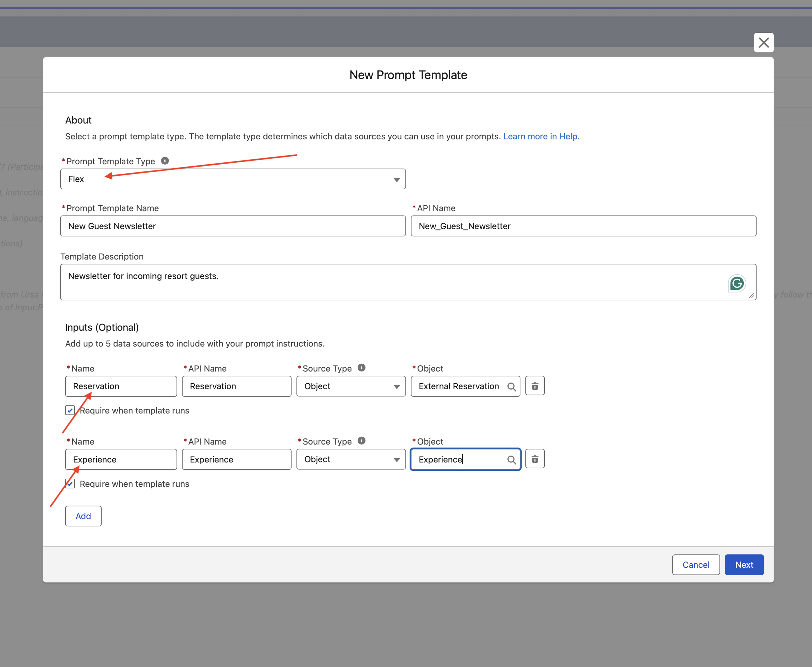Click info icon beside second Source Type
812x667 pixels.
(361, 441)
